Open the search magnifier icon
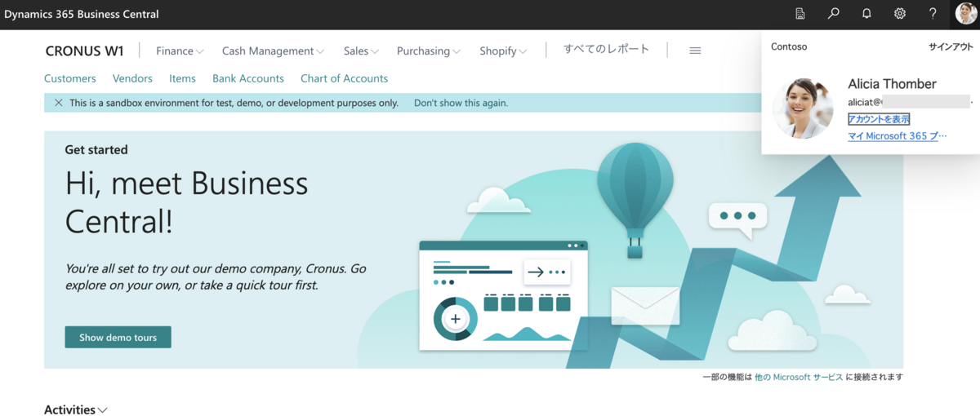Screen dimensions: 980x416 pyautogui.click(x=834, y=14)
